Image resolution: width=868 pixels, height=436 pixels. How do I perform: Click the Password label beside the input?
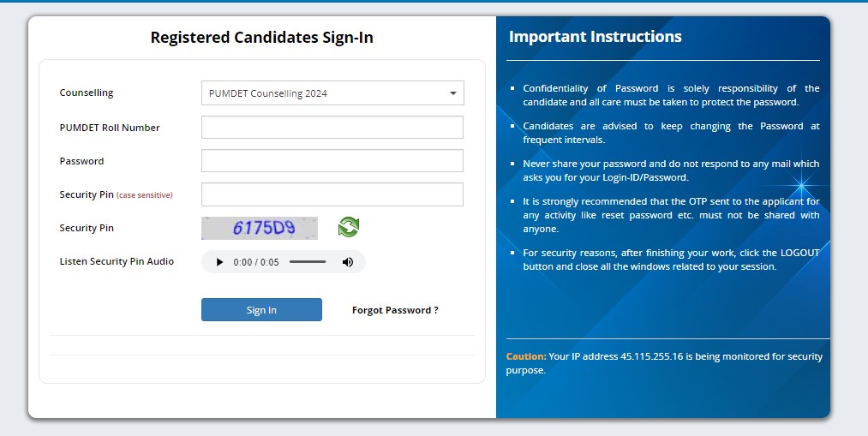pyautogui.click(x=82, y=161)
